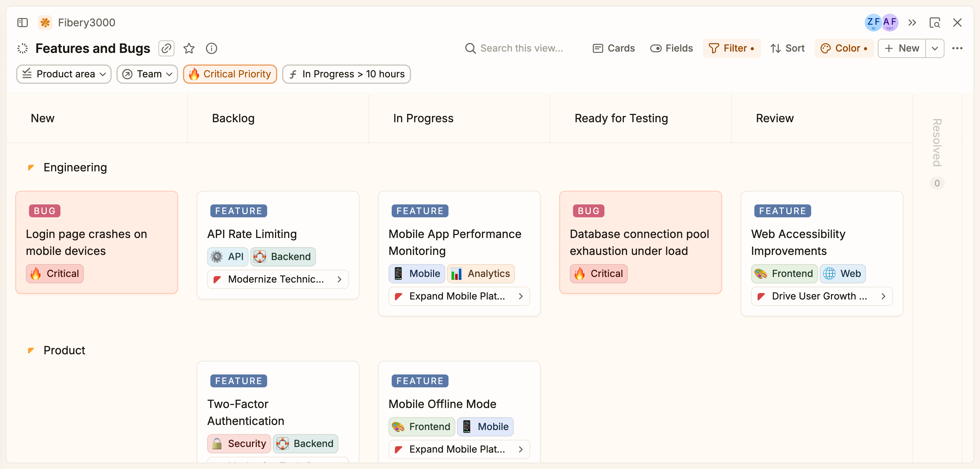Star Features and Bugs as favorite

[x=189, y=48]
